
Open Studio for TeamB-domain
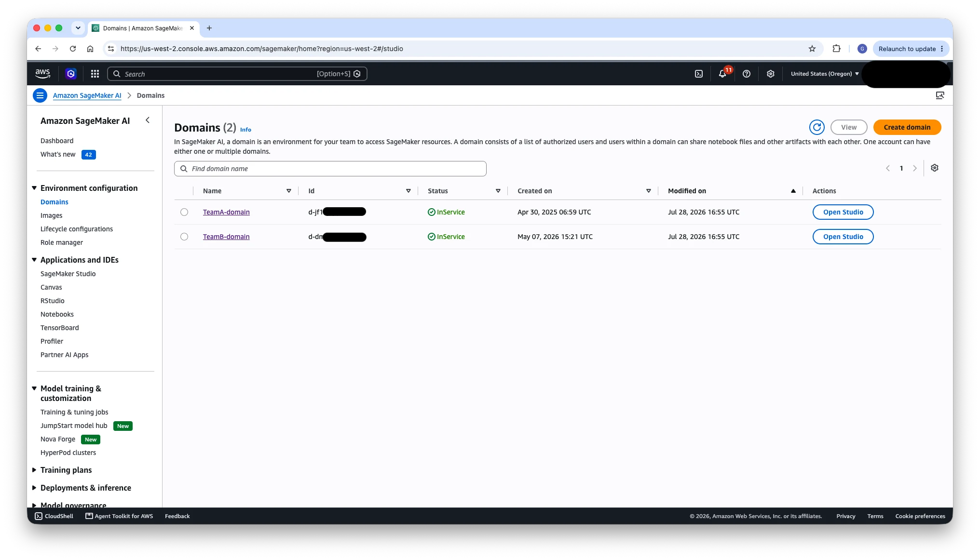(x=843, y=237)
